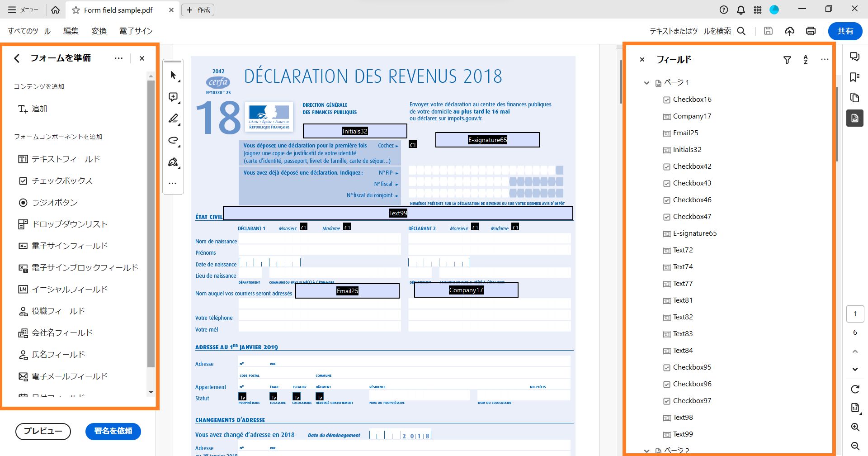
Task: Open the comments panel icon
Action: coord(854,57)
